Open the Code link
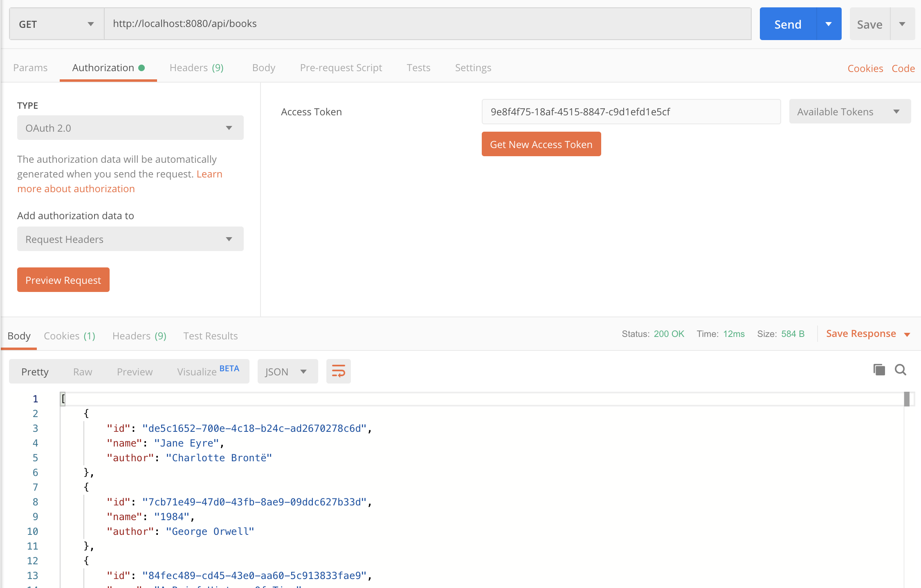 click(x=903, y=69)
